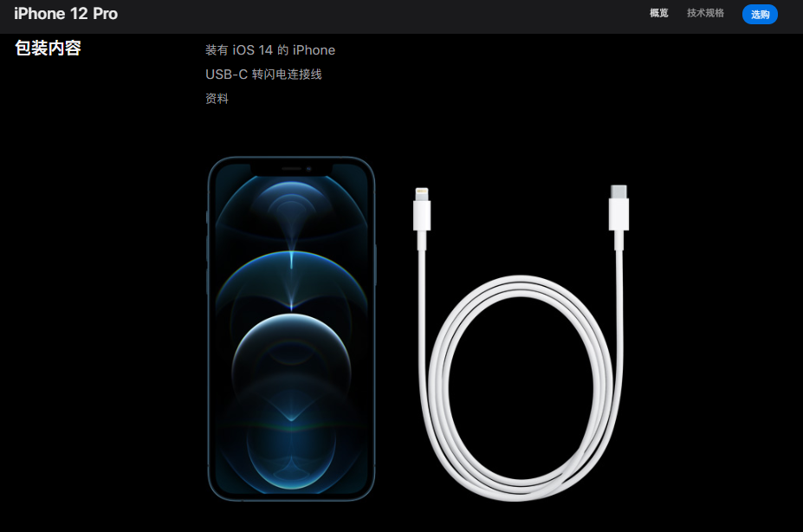The height and width of the screenshot is (532, 803).
Task: Click the USB-C connector end of the cable
Action: [x=618, y=209]
